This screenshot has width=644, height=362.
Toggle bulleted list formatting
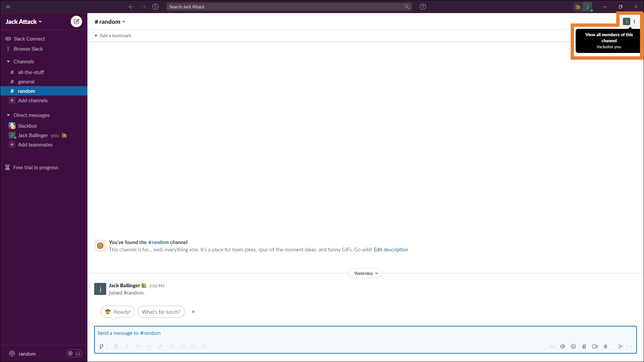tap(182, 347)
